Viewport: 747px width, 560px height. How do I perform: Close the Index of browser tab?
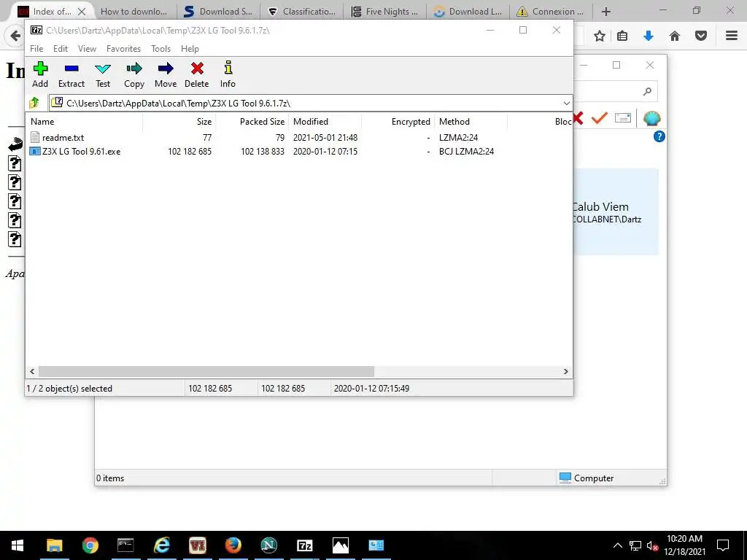[82, 12]
